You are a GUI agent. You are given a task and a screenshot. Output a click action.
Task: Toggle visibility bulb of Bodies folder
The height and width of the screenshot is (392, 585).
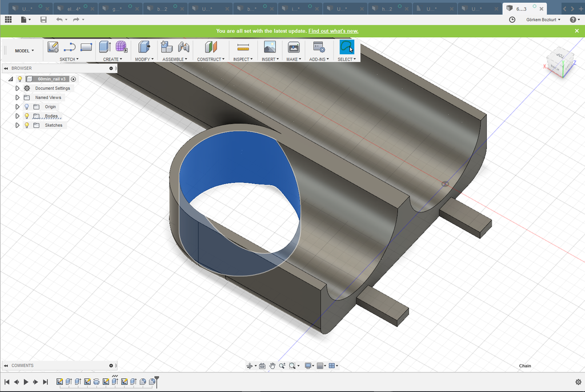coord(26,116)
